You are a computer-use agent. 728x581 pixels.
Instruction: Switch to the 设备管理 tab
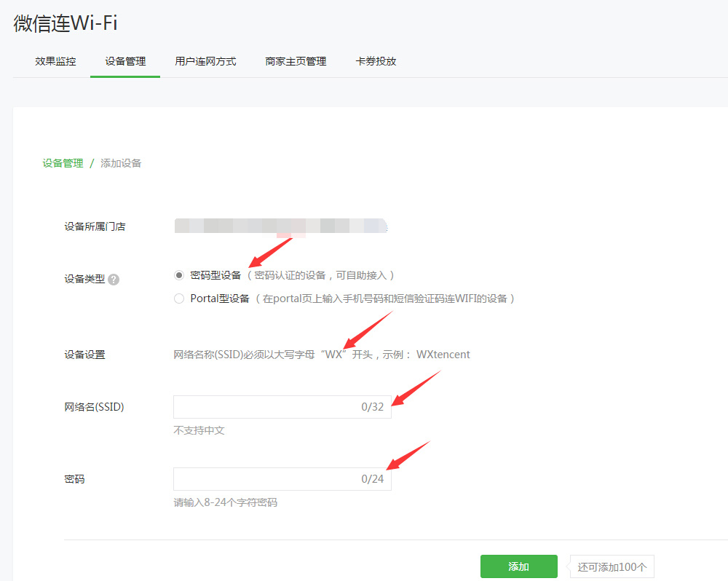coord(125,61)
